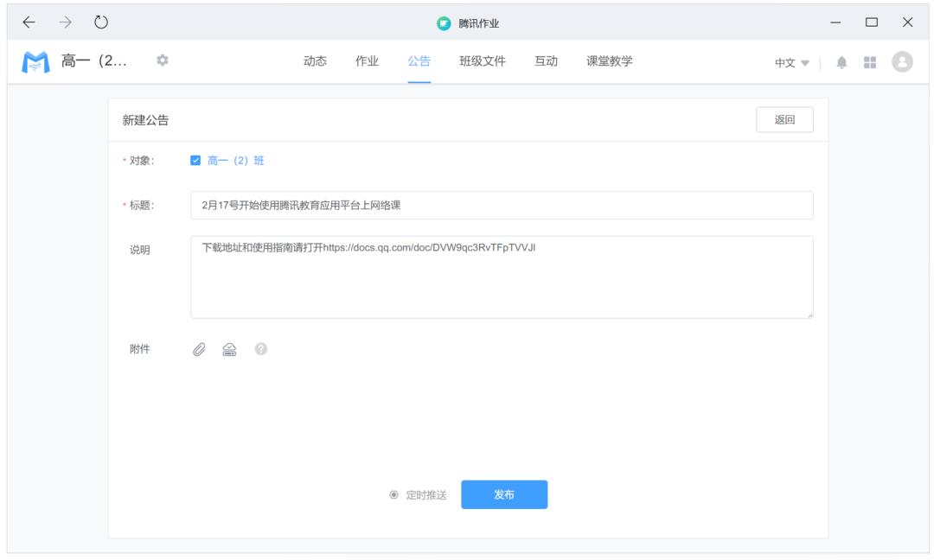This screenshot has width=934, height=560.
Task: Open notifications bell icon
Action: (x=841, y=62)
